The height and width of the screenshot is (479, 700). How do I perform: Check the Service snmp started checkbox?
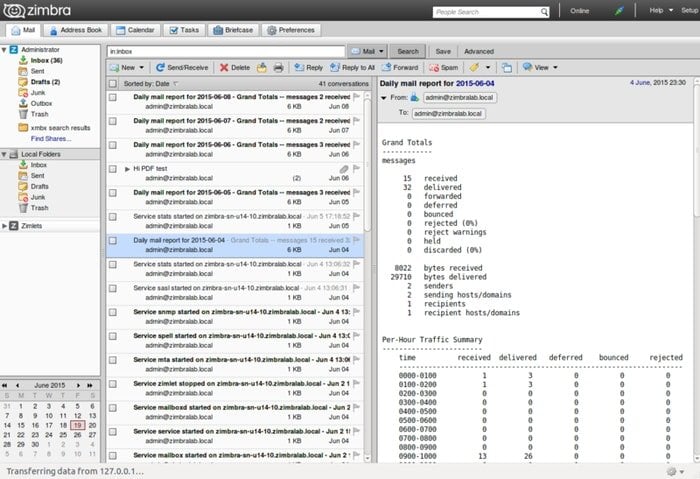click(113, 312)
